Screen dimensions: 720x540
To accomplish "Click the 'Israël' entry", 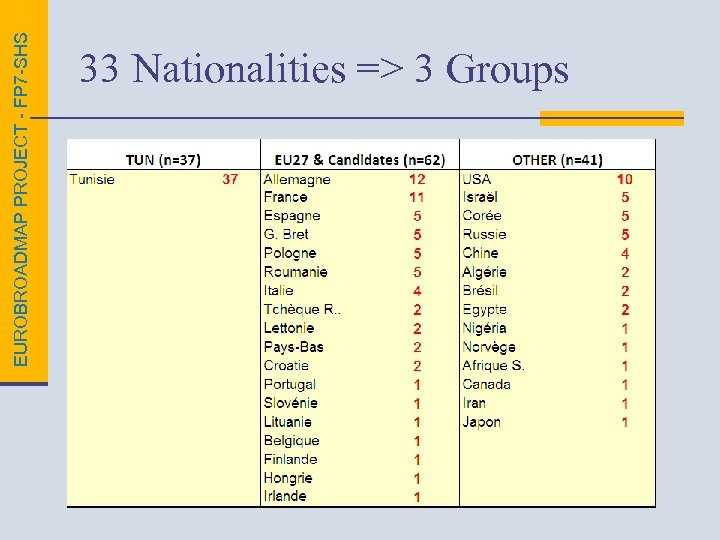I will coord(479,197).
